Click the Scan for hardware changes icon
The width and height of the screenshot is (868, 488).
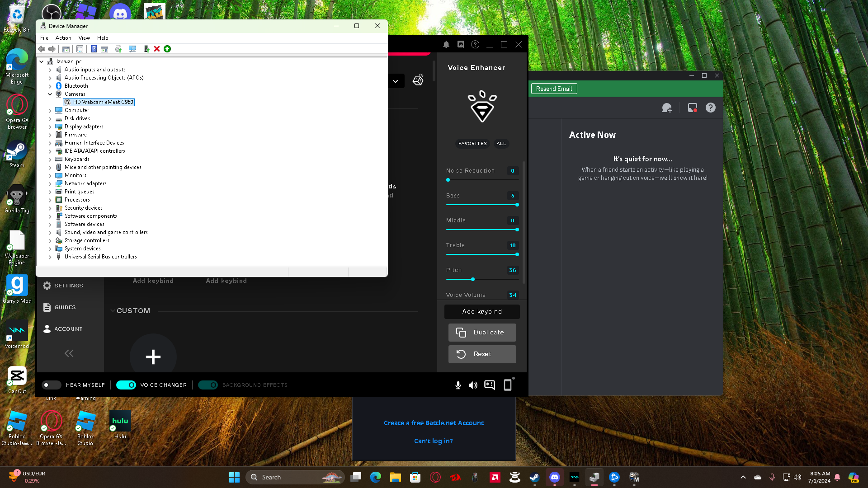(132, 49)
